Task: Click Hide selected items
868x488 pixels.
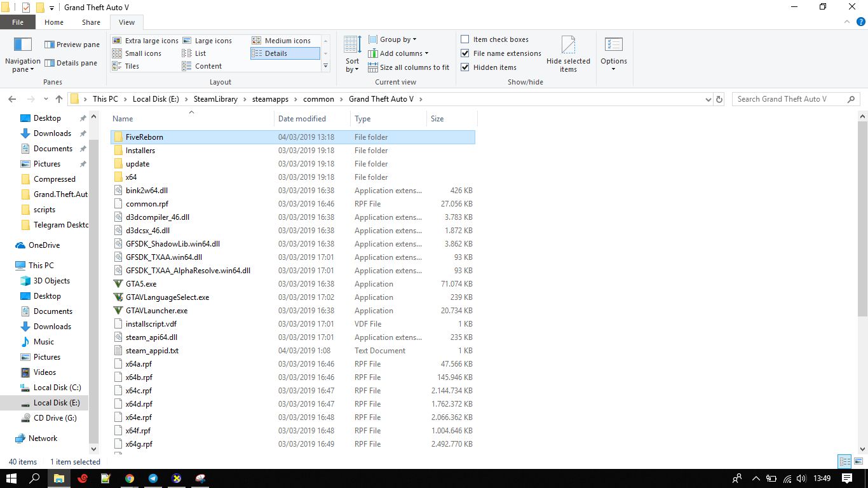Action: (568, 55)
